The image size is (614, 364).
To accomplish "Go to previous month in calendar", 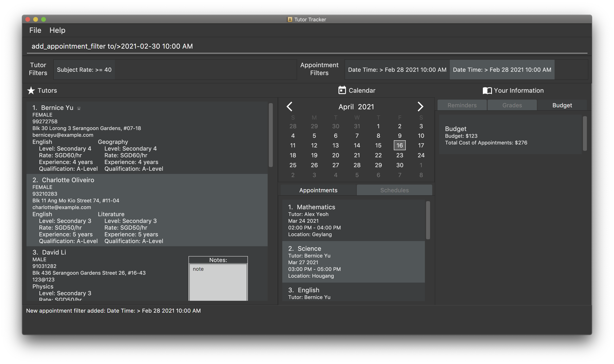I will (x=289, y=107).
